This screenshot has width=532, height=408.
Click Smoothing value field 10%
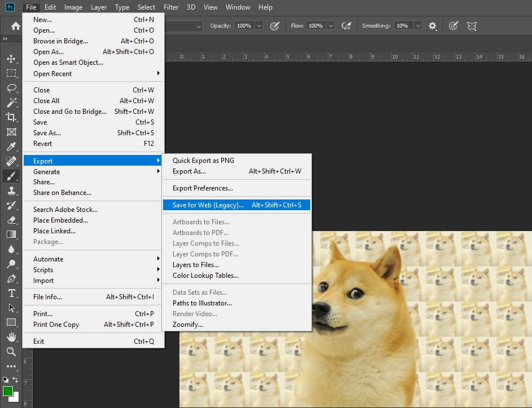[x=404, y=26]
